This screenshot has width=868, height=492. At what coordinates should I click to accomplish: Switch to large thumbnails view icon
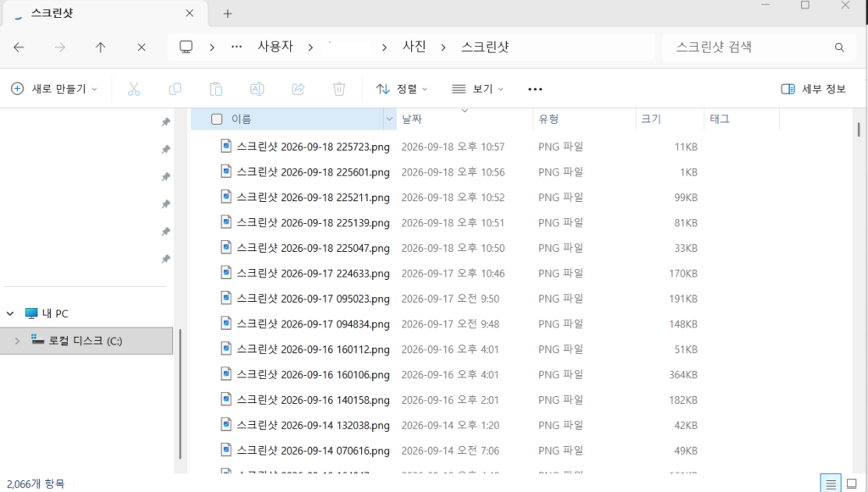click(852, 484)
